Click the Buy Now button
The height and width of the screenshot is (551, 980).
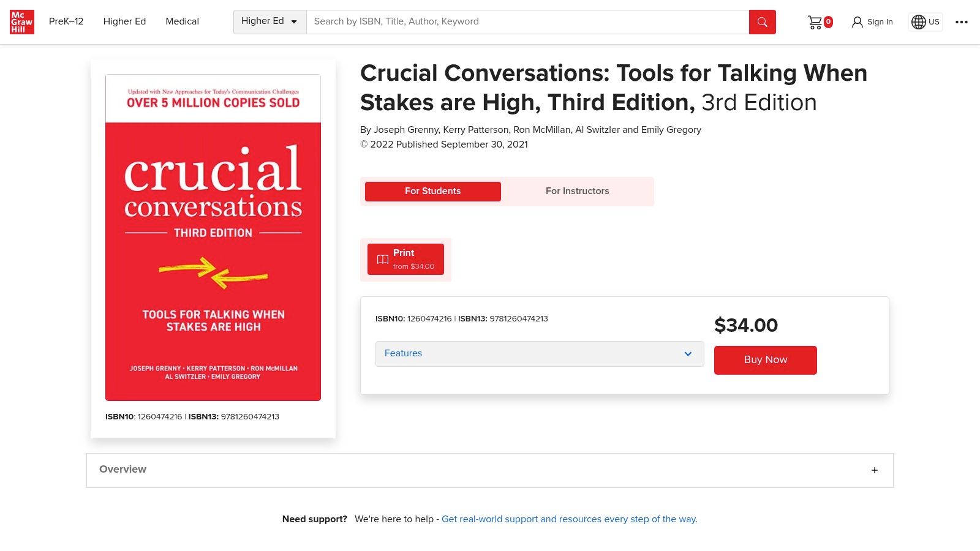[765, 360]
